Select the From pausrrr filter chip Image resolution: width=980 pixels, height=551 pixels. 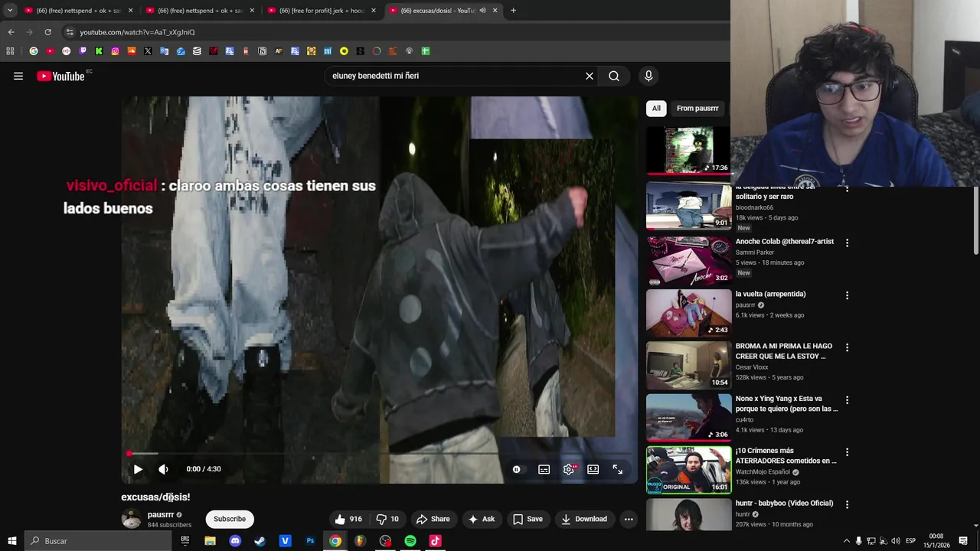click(697, 108)
